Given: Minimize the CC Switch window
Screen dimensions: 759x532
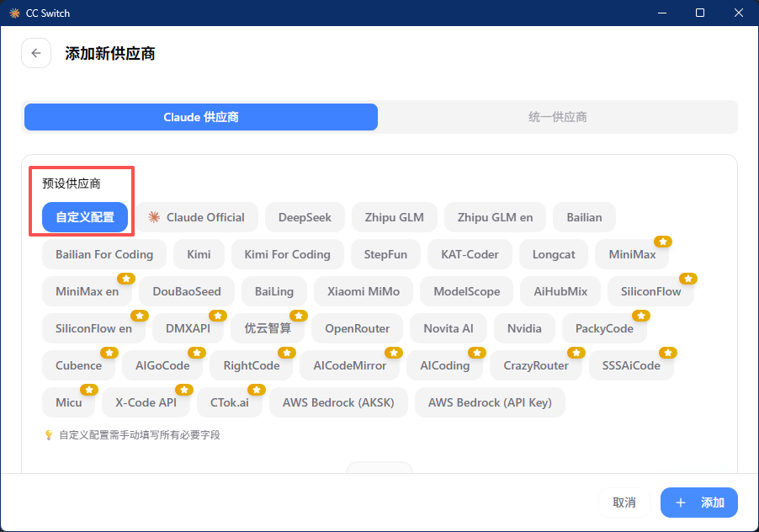Looking at the screenshot, I should 662,13.
